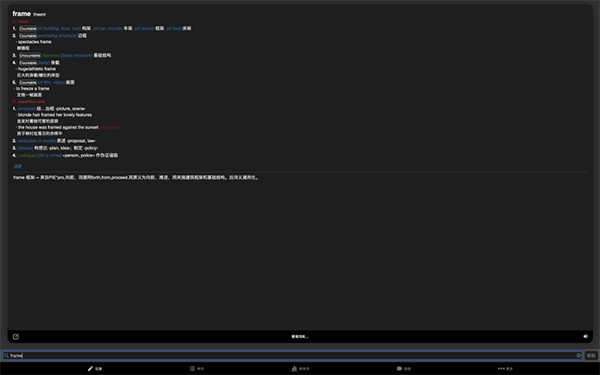Click the phonetic transcription next to "frame"

(39, 15)
